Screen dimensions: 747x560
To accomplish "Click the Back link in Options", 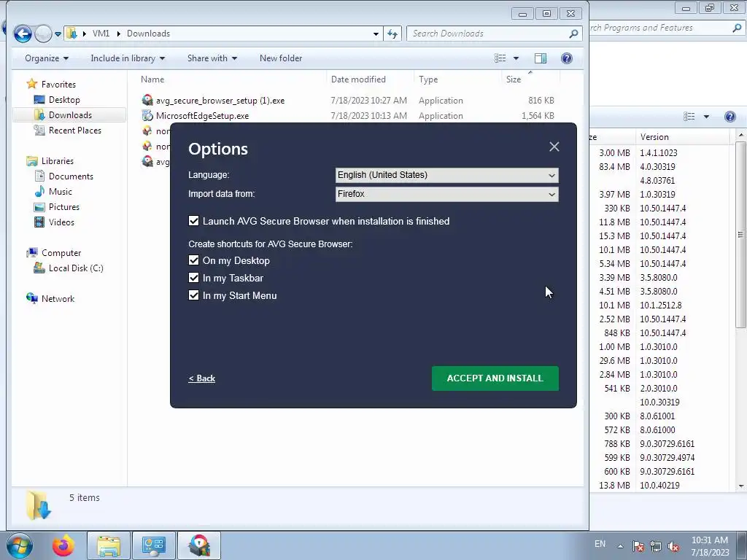I will (x=201, y=378).
